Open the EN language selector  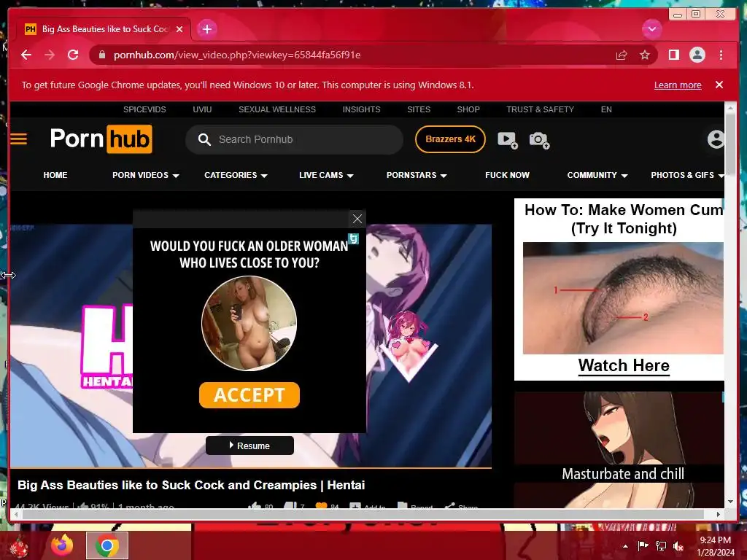pyautogui.click(x=606, y=109)
